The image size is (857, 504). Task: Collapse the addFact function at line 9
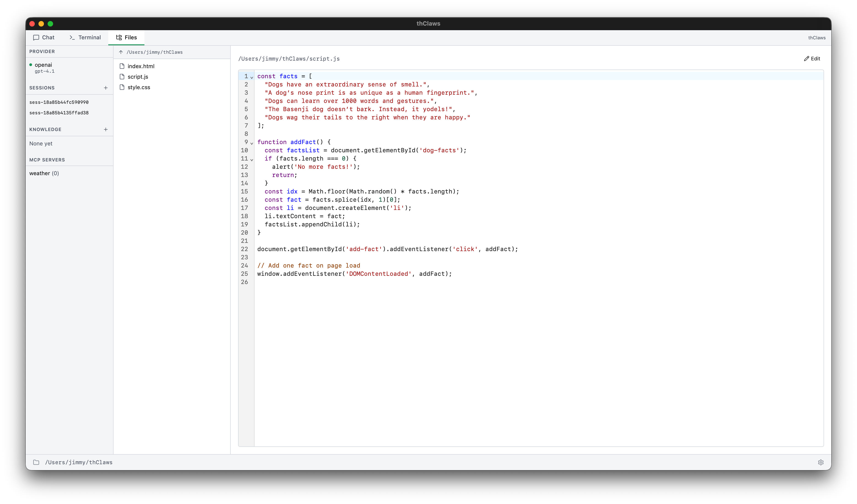pos(252,143)
